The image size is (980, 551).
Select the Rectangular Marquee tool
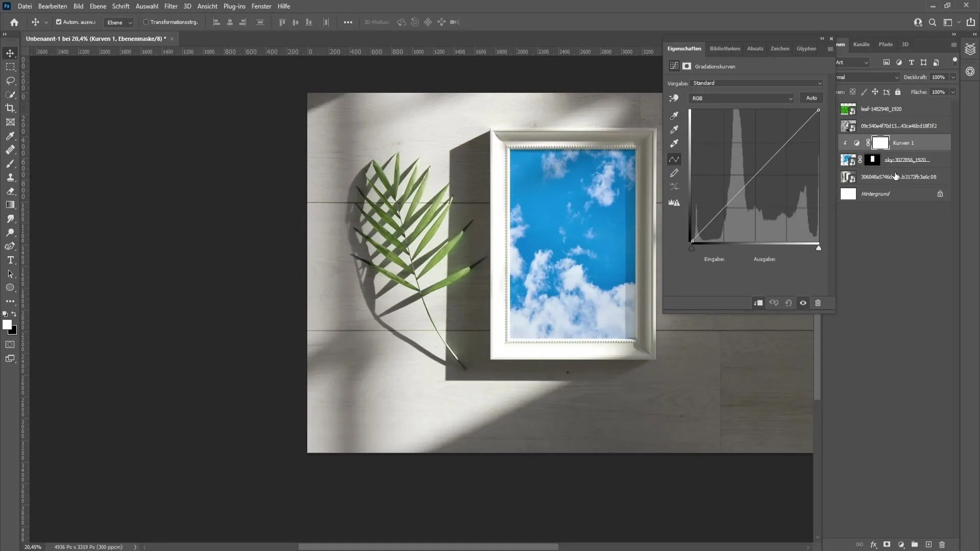pyautogui.click(x=10, y=67)
